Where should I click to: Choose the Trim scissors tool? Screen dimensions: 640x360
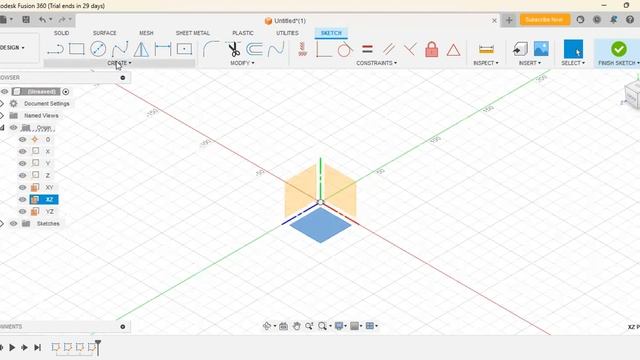233,49
